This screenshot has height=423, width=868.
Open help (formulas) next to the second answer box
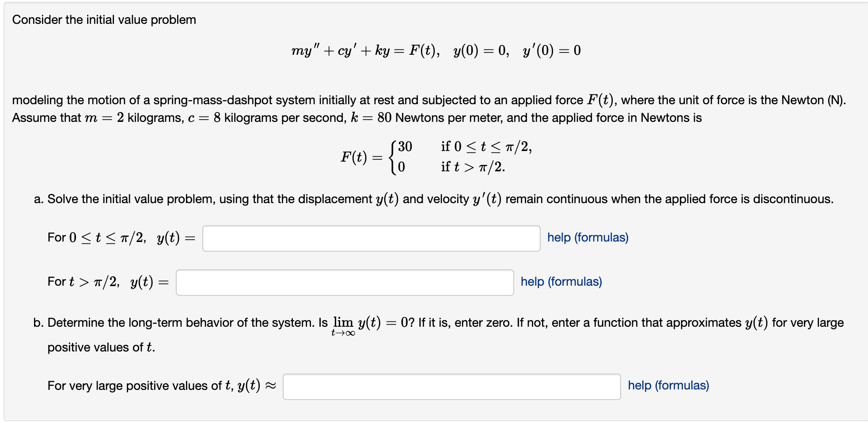point(560,281)
